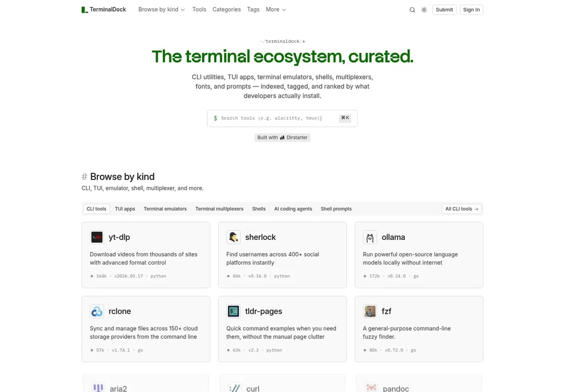
Task: Open the yt-dlp title link
Action: click(119, 237)
